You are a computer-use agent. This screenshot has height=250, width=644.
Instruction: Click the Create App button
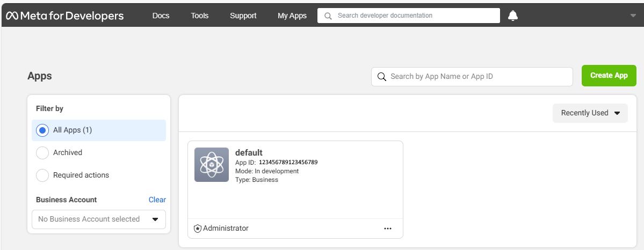pyautogui.click(x=609, y=76)
